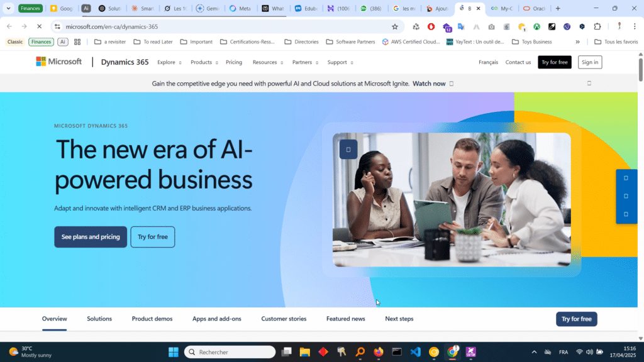Pause the hero image carousel

348,150
